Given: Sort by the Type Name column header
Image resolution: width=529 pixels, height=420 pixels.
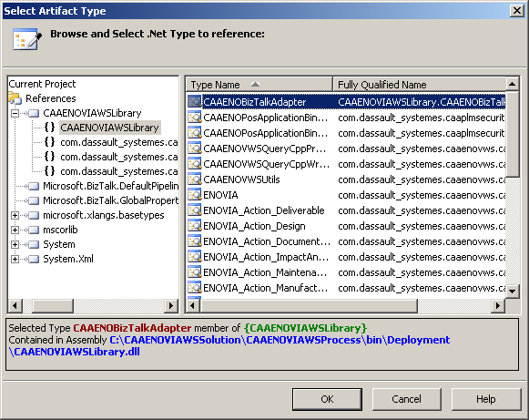Looking at the screenshot, I should pyautogui.click(x=259, y=85).
